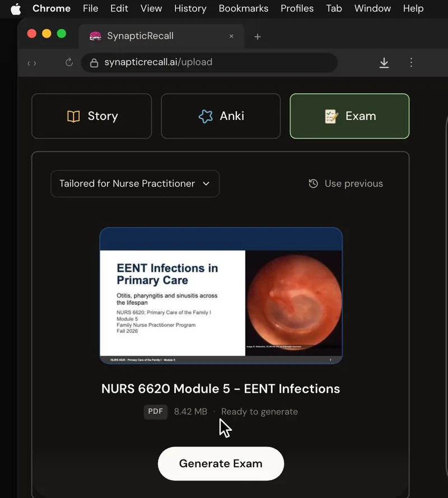
Task: Click Use previous
Action: pyautogui.click(x=346, y=184)
